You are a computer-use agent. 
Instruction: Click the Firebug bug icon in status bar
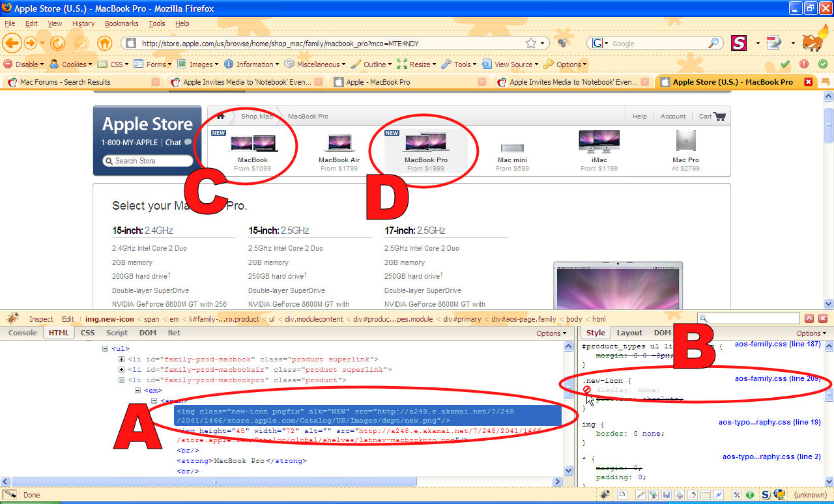tap(604, 495)
